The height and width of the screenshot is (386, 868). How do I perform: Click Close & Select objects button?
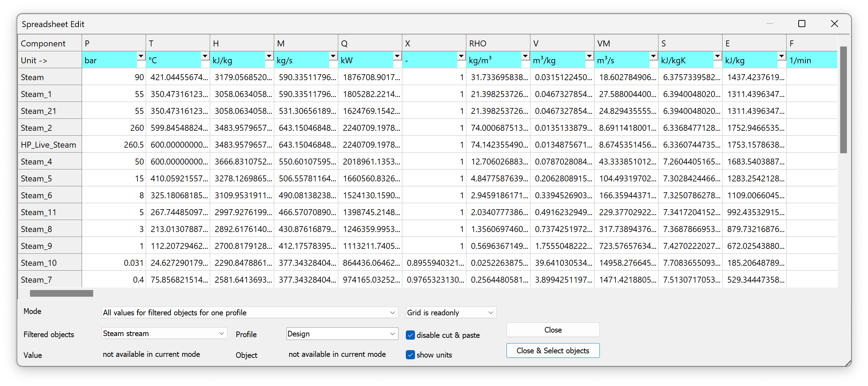coord(553,350)
